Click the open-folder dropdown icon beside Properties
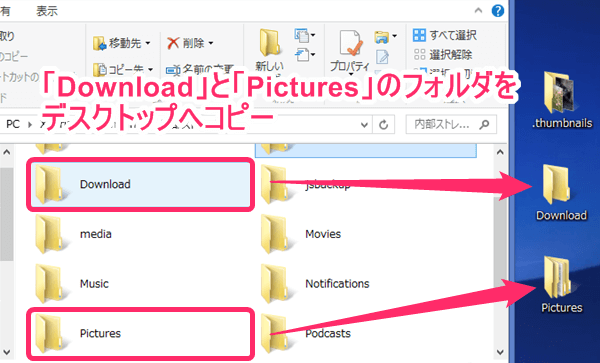600x363 pixels. (x=385, y=37)
